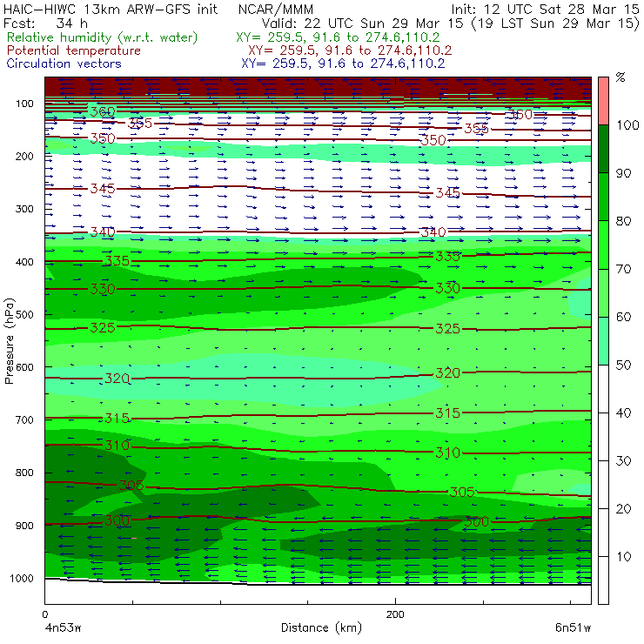Click the 'Distance (km)' axis title
Viewport: 644px width, 644px height.
coord(322,627)
